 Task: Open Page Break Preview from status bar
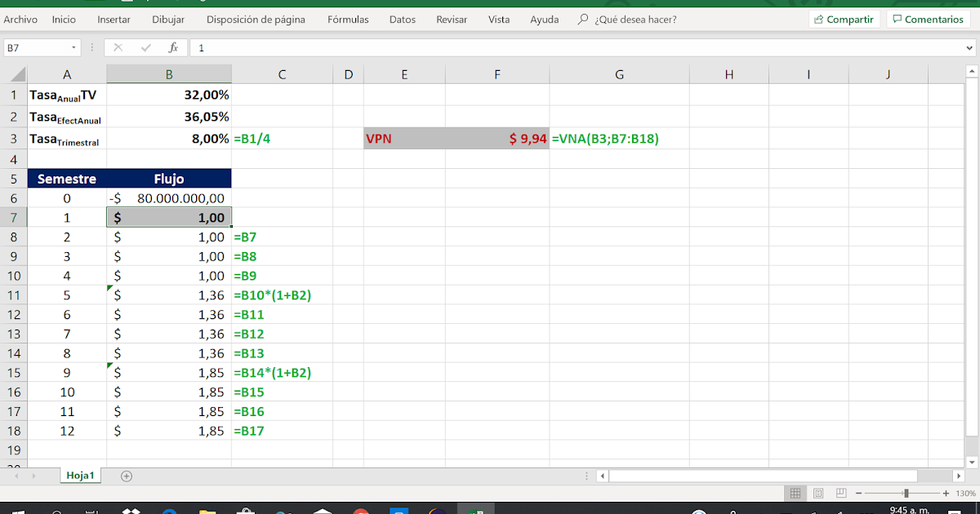[x=840, y=493]
